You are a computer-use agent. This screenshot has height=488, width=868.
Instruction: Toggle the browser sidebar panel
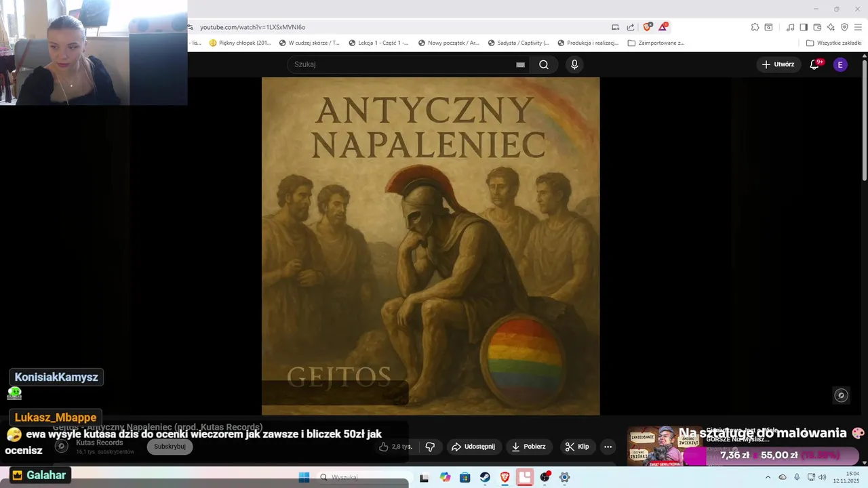pos(804,27)
